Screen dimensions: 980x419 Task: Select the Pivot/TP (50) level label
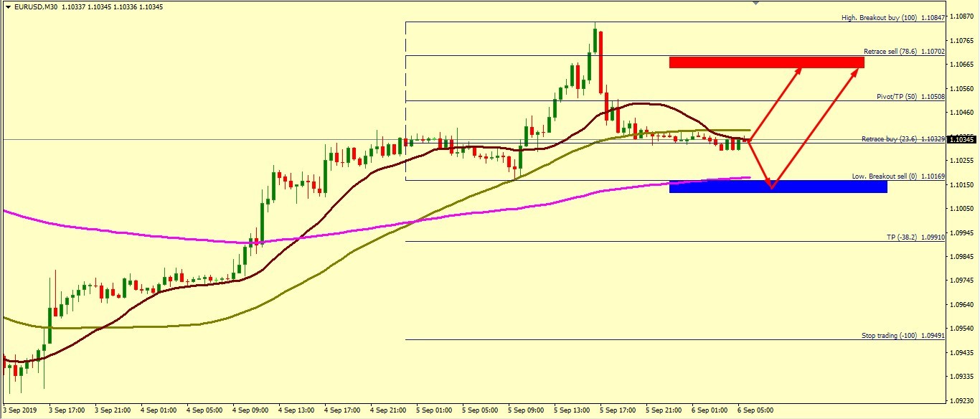[x=910, y=96]
